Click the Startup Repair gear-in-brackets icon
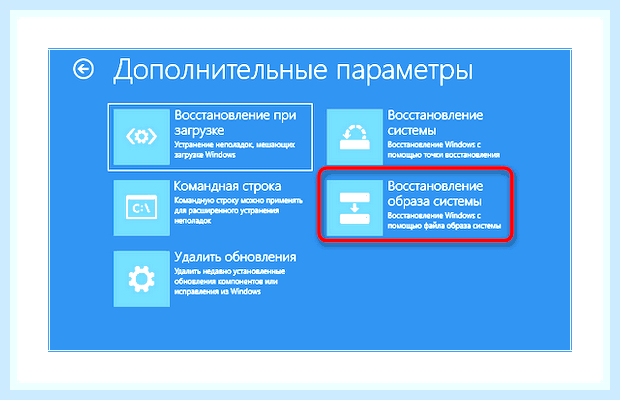Image resolution: width=620 pixels, height=400 pixels. click(142, 137)
